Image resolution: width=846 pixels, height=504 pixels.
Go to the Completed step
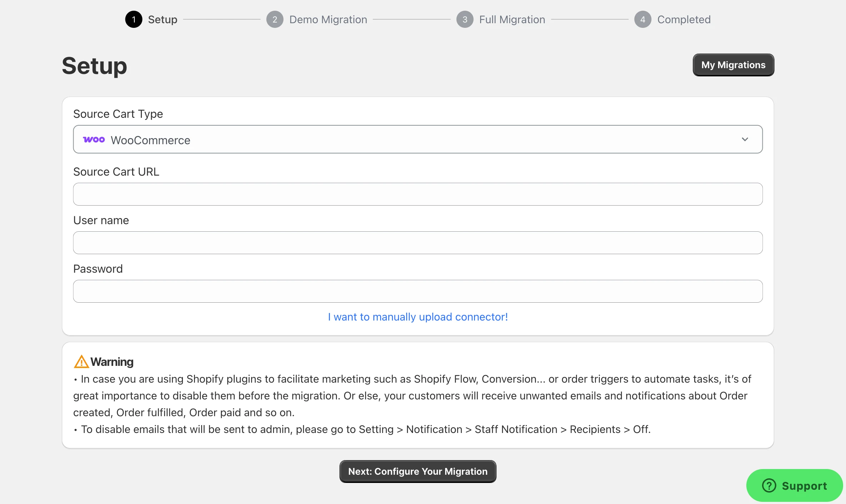[x=684, y=19]
